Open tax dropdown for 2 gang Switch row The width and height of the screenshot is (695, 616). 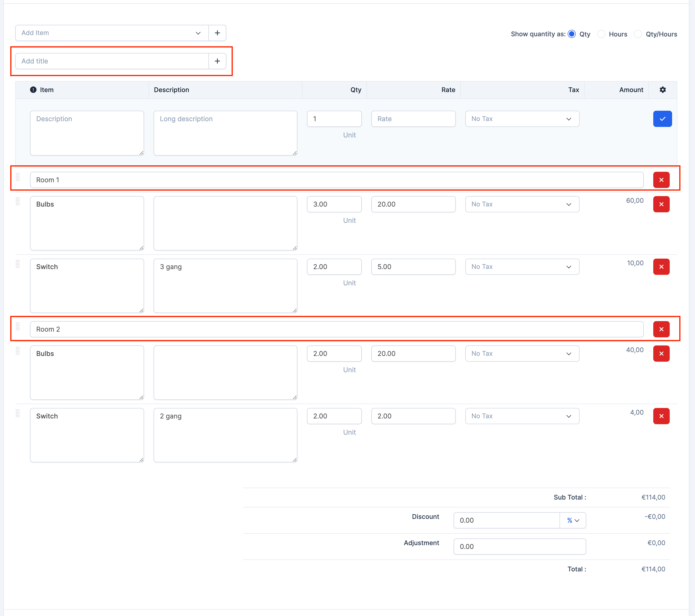coord(522,416)
